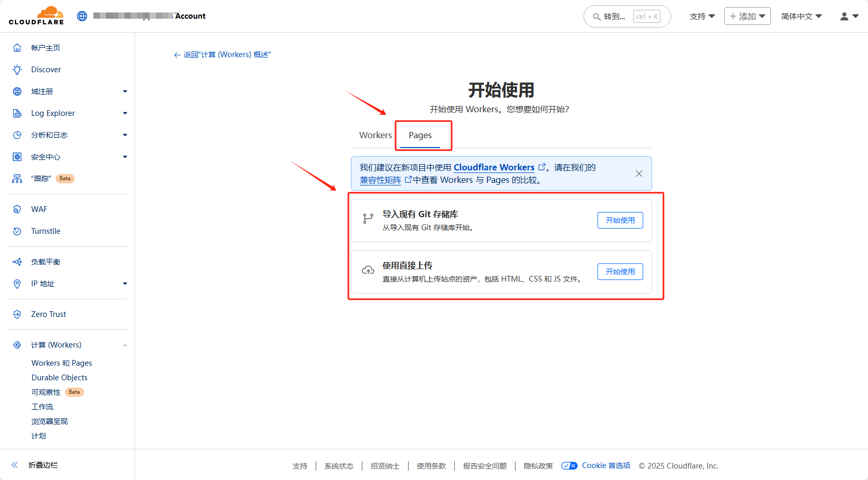
Task: Click the Zero Trust icon
Action: [17, 314]
